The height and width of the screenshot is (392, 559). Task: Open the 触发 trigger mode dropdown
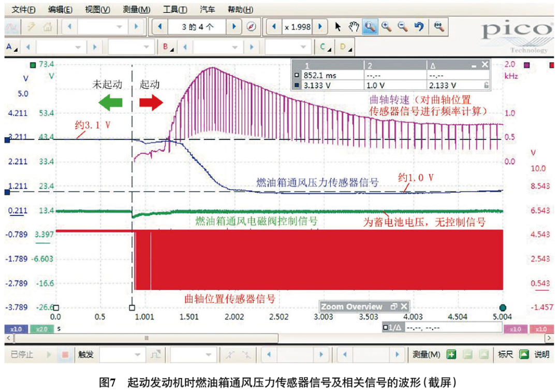tap(121, 355)
